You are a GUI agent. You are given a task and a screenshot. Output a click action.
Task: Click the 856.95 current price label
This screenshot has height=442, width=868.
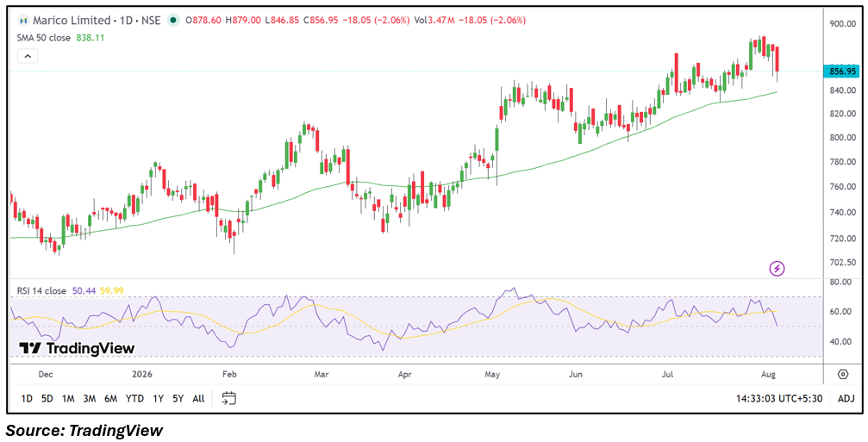(x=842, y=72)
